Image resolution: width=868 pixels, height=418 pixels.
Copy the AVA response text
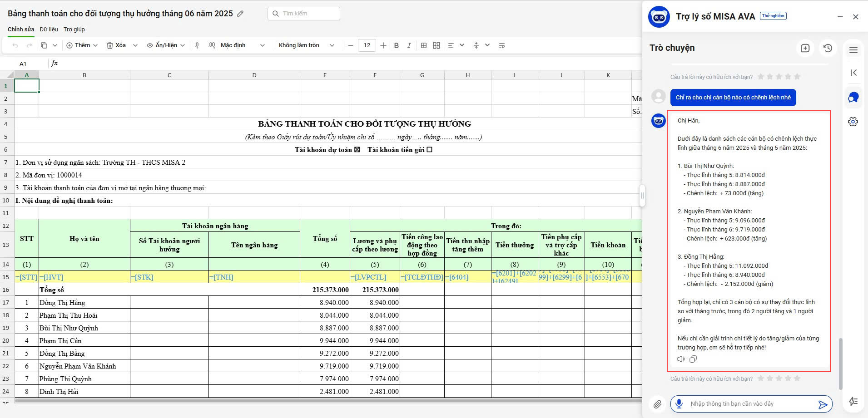point(693,359)
